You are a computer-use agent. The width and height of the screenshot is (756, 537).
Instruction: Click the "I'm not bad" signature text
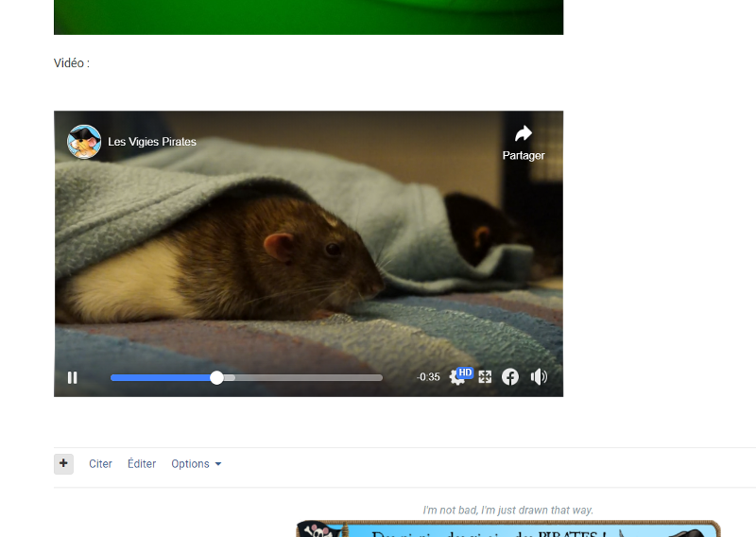click(507, 511)
